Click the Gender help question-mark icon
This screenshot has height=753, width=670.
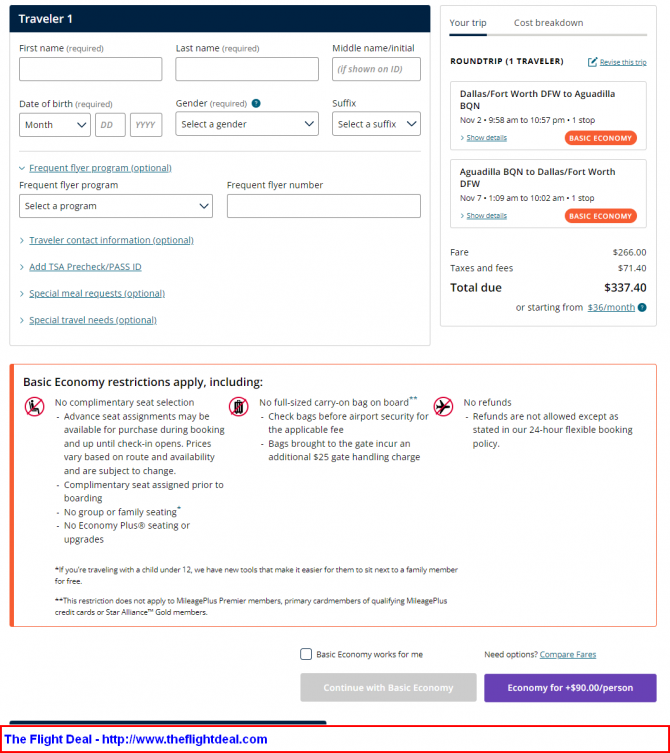point(256,103)
